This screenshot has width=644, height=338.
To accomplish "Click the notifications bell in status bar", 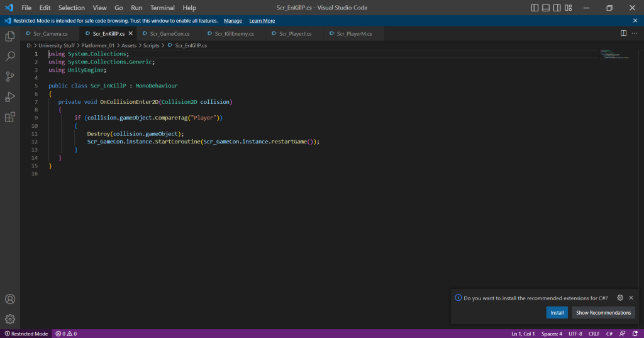I will pyautogui.click(x=635, y=334).
